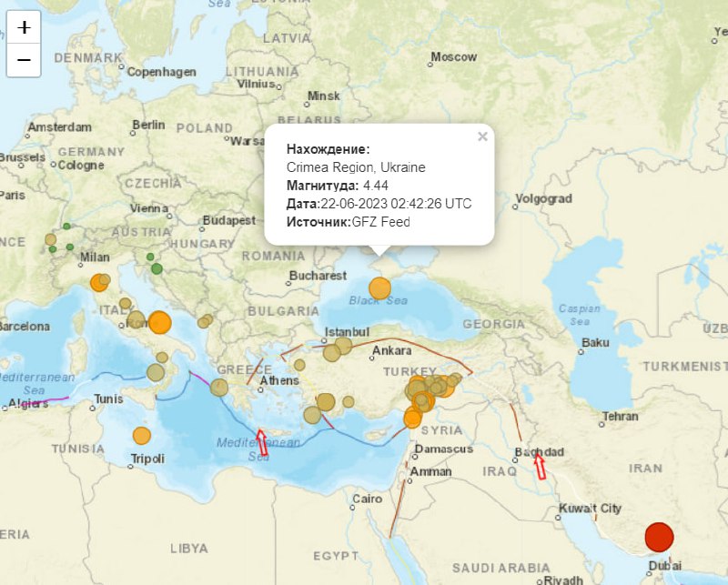The image size is (728, 585).
Task: Select the orange marker on Syria's coast
Action: pyautogui.click(x=412, y=419)
